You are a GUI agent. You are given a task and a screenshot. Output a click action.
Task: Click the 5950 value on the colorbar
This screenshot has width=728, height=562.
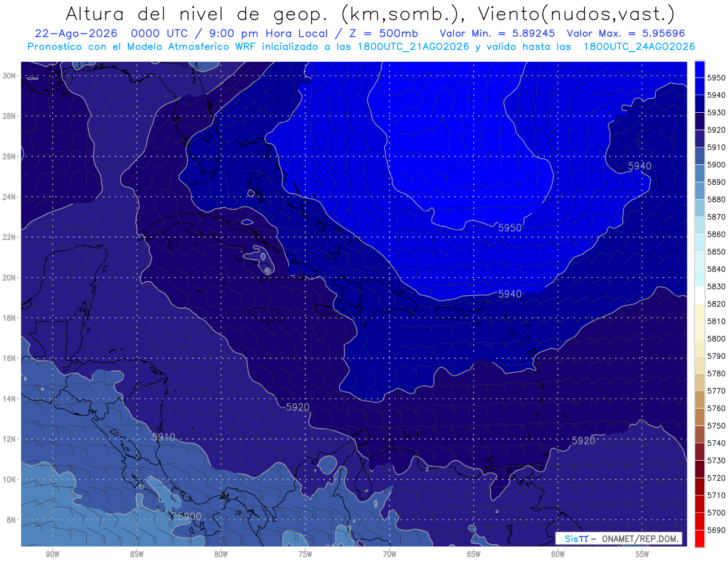(716, 78)
